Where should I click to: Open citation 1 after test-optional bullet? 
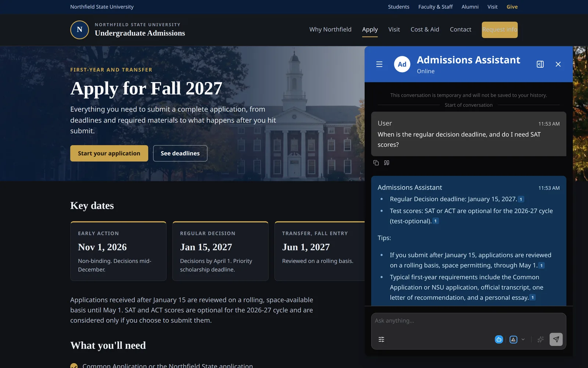[435, 221]
